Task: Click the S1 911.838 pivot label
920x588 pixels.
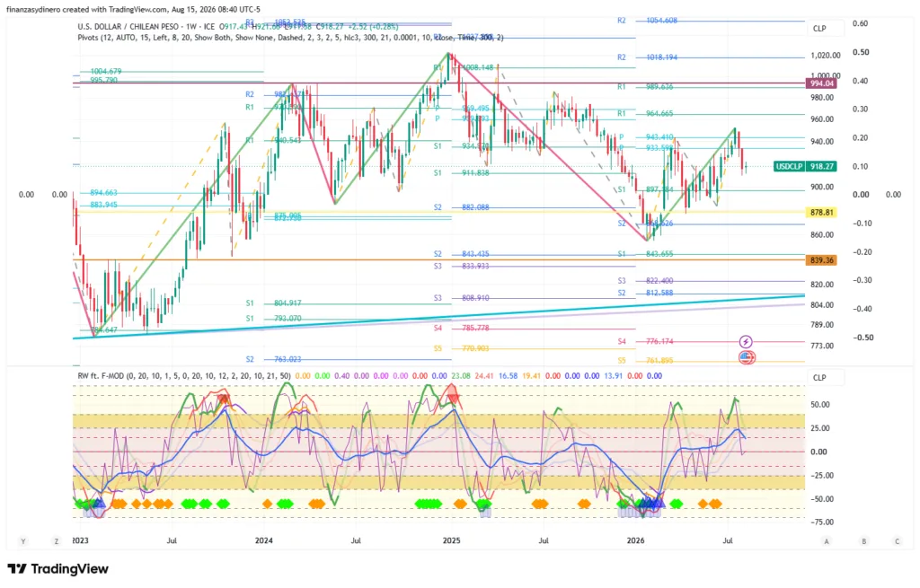Action: point(461,173)
